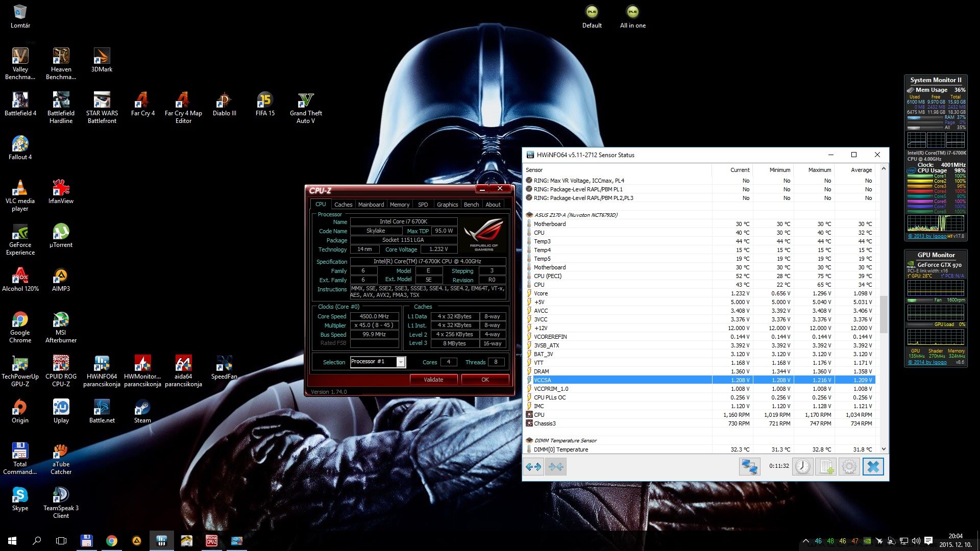Open the Valley Benchmark desktop icon
The height and width of the screenshot is (551, 980).
pos(20,64)
